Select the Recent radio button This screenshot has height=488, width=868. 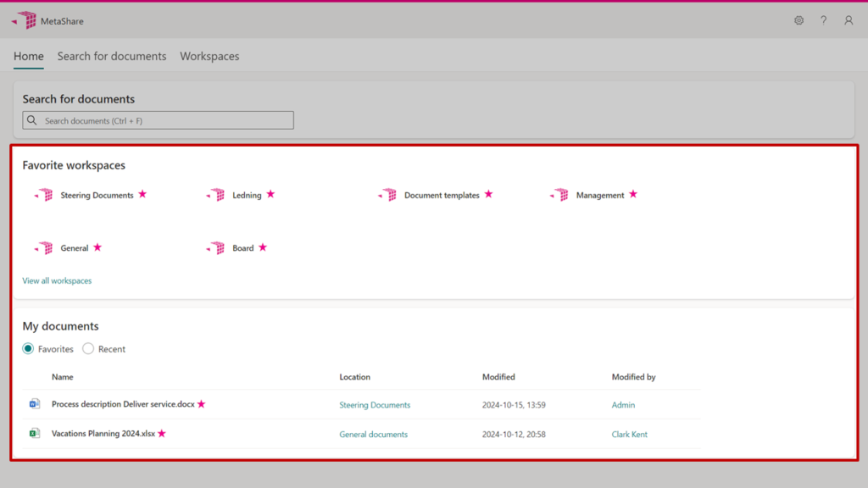[x=88, y=348]
